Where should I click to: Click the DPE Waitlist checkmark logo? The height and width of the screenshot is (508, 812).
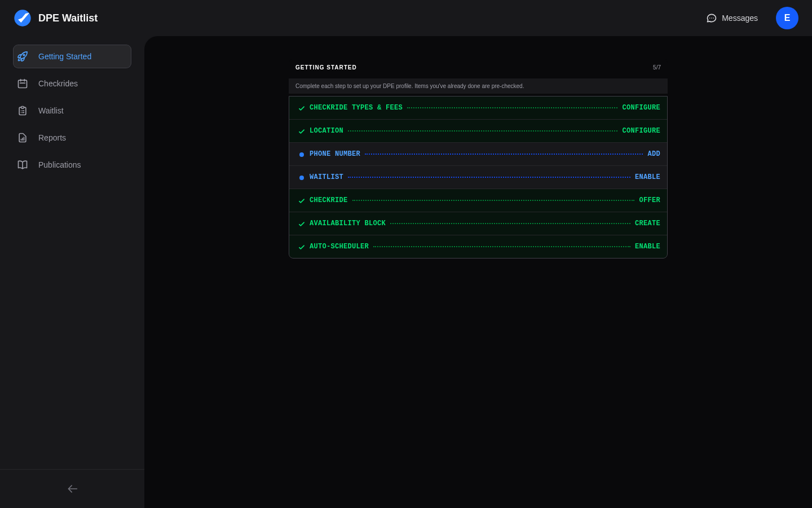click(23, 18)
